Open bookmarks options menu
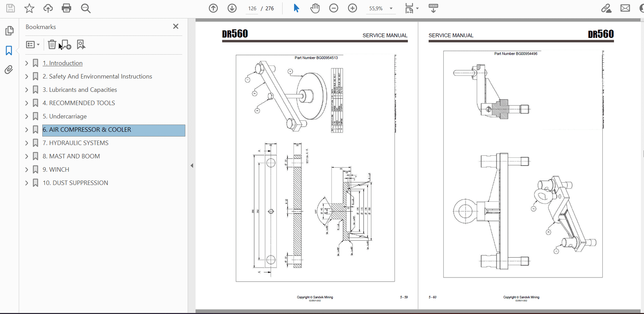Screen dimensions: 644x314 [x=33, y=45]
